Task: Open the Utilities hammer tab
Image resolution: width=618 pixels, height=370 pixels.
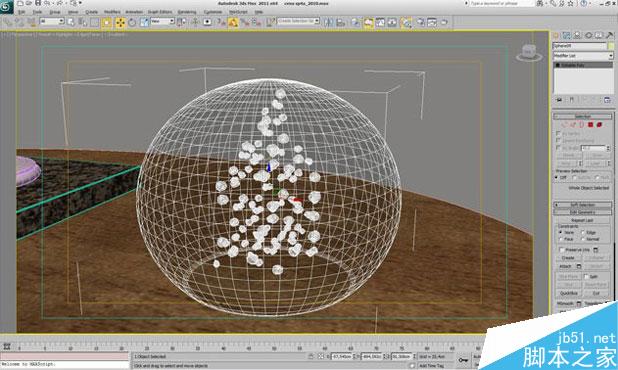Action: coord(609,35)
